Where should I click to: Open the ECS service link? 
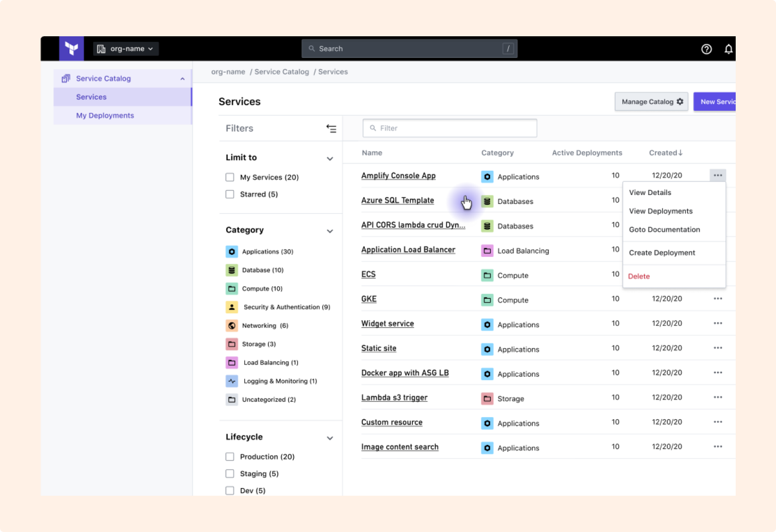368,275
